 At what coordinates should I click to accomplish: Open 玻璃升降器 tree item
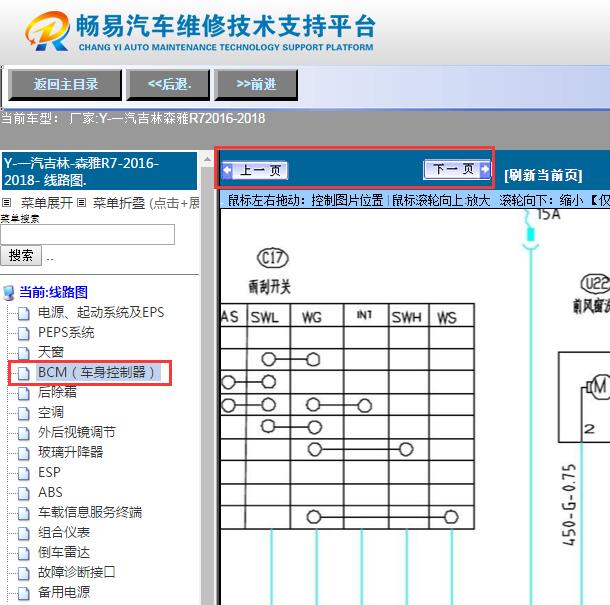[70, 452]
